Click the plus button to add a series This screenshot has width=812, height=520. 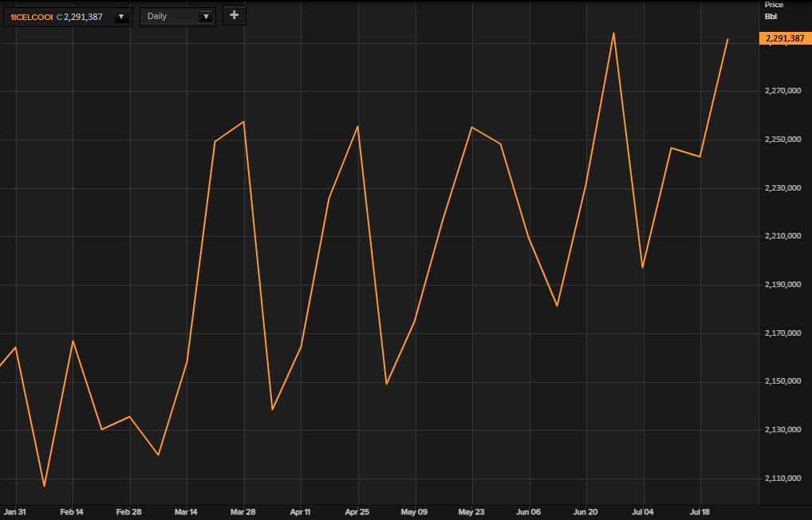234,15
